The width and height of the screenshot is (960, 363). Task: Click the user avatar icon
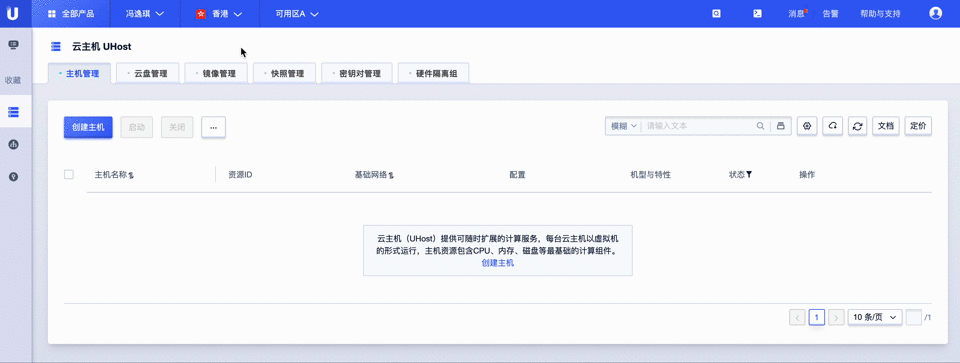pos(936,13)
